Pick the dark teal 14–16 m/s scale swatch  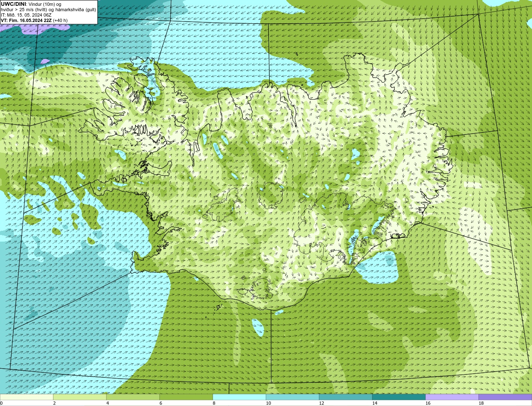tap(399, 397)
